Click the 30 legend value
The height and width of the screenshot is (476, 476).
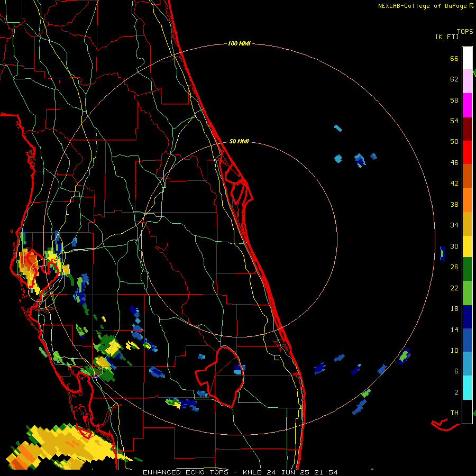pyautogui.click(x=454, y=246)
